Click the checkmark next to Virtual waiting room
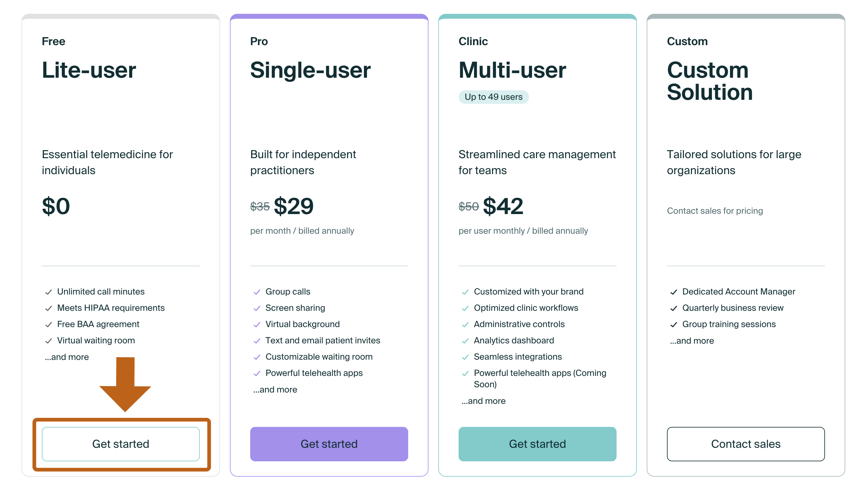This screenshot has height=500, width=868. click(49, 341)
